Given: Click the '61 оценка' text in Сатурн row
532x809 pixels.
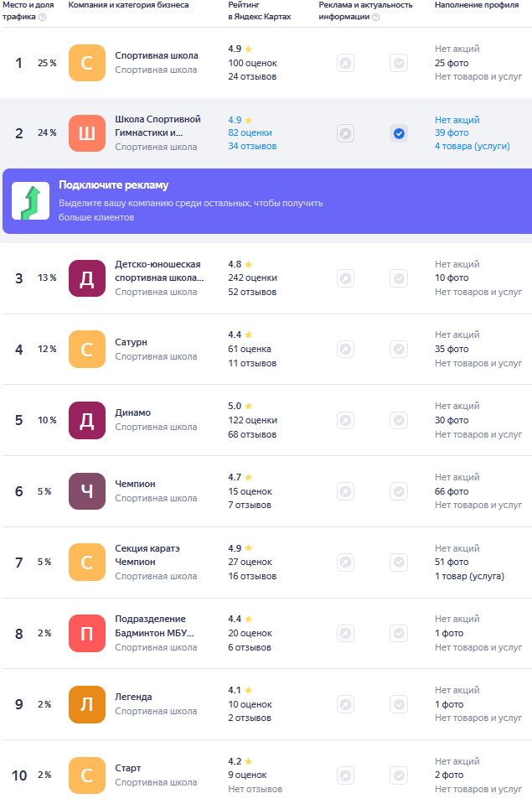Looking at the screenshot, I should [x=250, y=349].
